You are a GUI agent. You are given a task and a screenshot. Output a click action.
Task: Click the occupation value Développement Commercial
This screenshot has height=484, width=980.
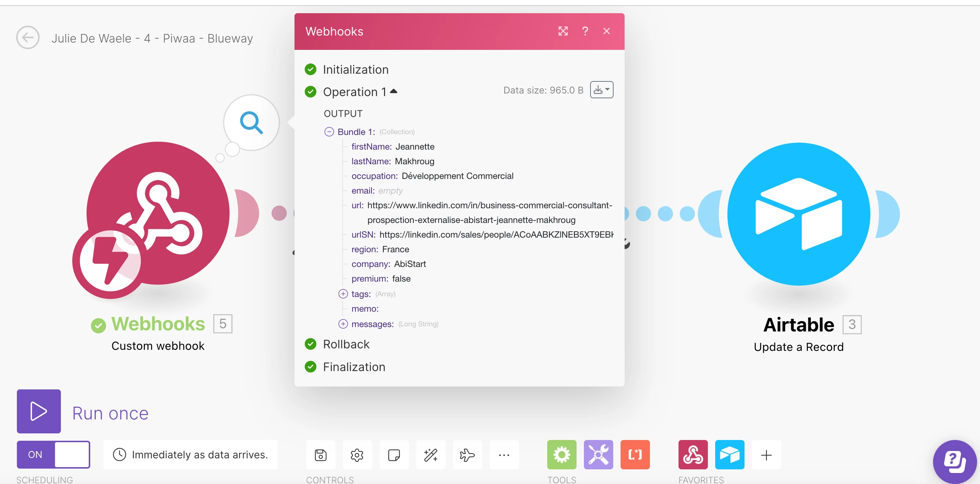pos(457,176)
